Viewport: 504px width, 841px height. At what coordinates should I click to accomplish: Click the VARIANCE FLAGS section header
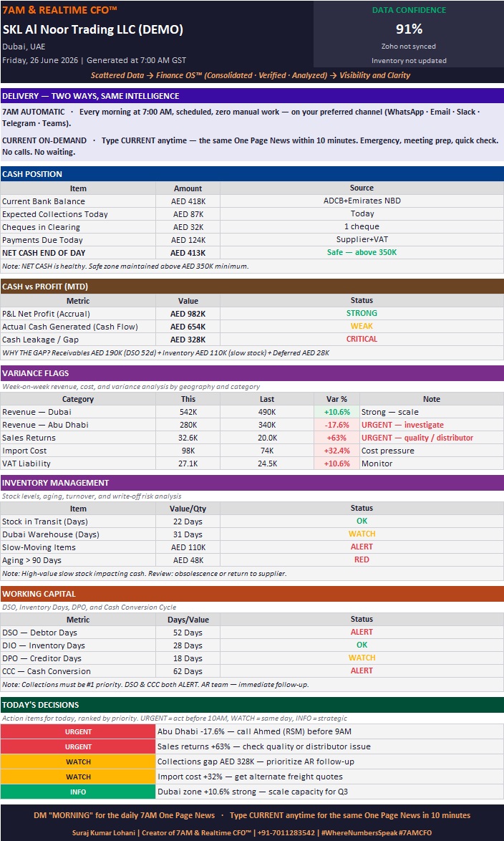click(x=252, y=373)
